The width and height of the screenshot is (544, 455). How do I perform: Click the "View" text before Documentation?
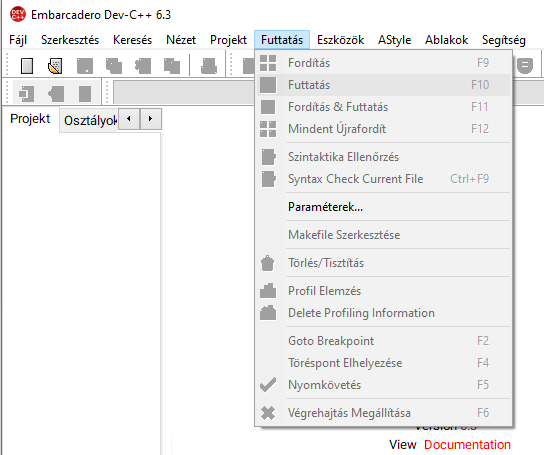click(x=402, y=445)
